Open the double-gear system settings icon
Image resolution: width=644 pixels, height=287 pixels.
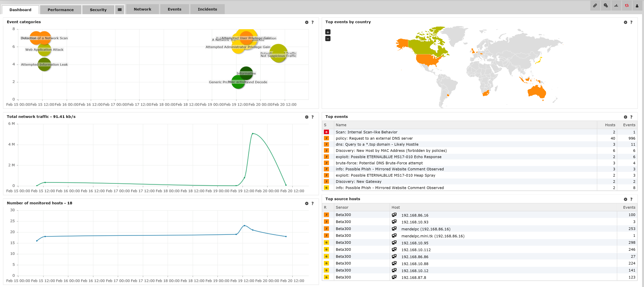pos(606,5)
